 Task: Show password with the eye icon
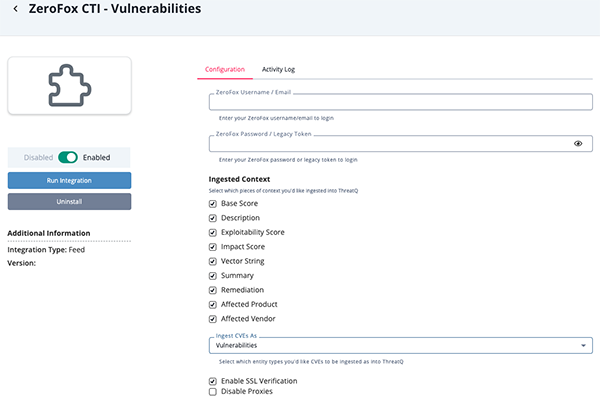[x=578, y=143]
